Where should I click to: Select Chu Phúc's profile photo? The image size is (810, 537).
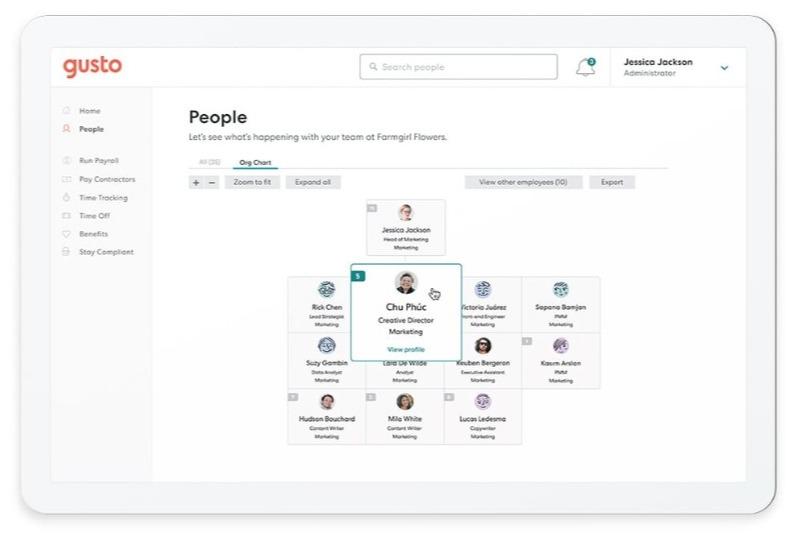(x=406, y=283)
